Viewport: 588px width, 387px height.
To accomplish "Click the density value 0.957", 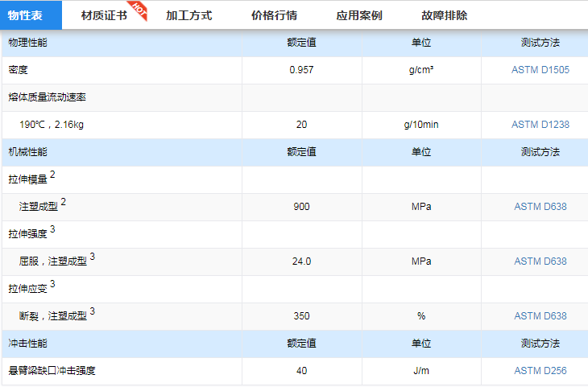I will (301, 70).
